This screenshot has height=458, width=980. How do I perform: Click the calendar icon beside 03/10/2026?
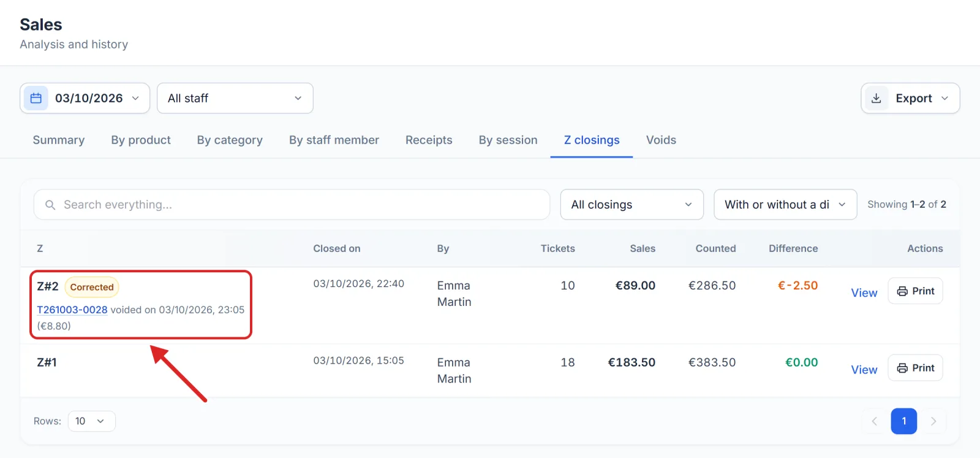click(36, 98)
